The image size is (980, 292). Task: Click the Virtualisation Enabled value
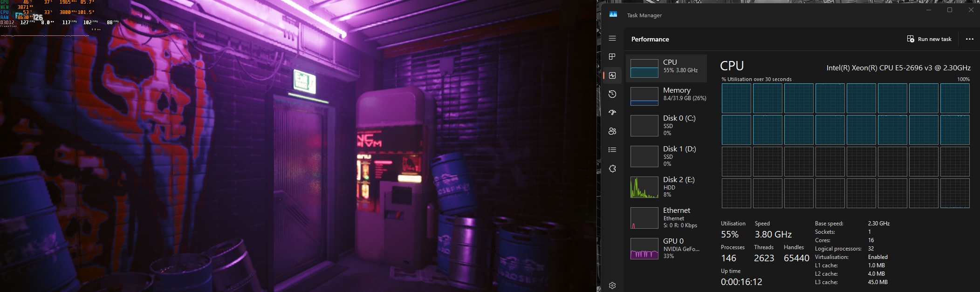(878, 257)
